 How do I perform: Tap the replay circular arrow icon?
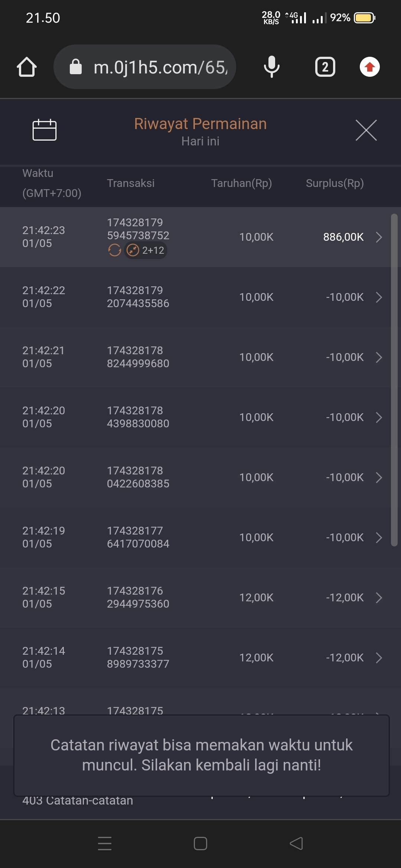(115, 250)
